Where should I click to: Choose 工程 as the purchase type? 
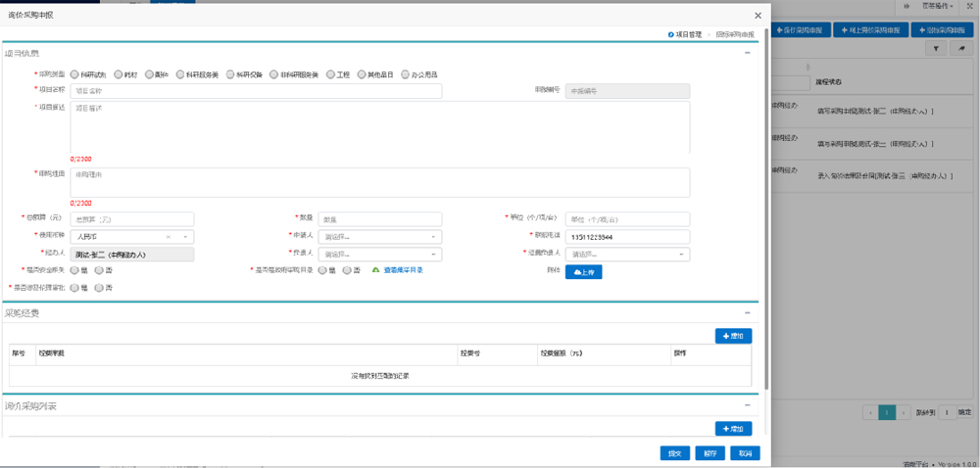point(331,74)
